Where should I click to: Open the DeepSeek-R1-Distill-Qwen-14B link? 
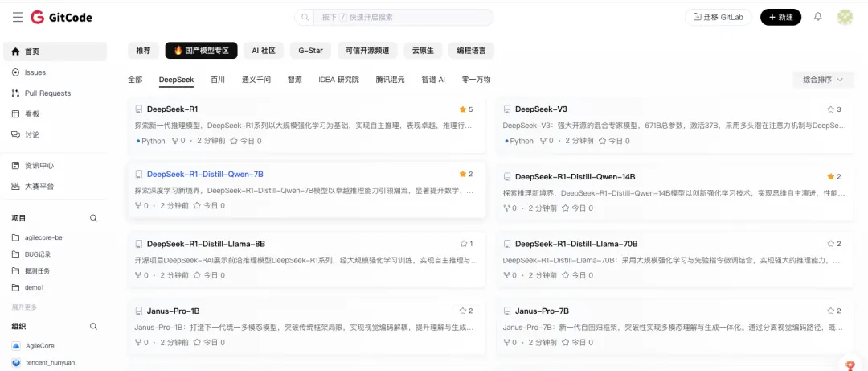click(575, 177)
